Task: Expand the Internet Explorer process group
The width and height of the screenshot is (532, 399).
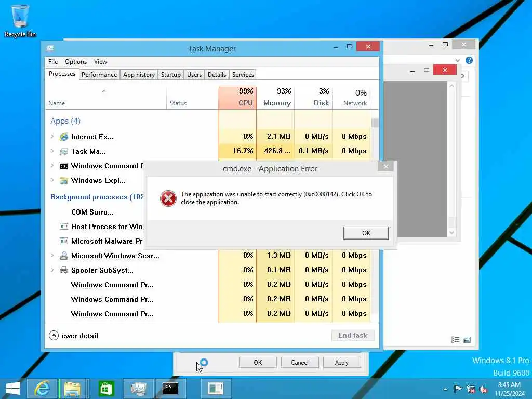Action: [52, 137]
